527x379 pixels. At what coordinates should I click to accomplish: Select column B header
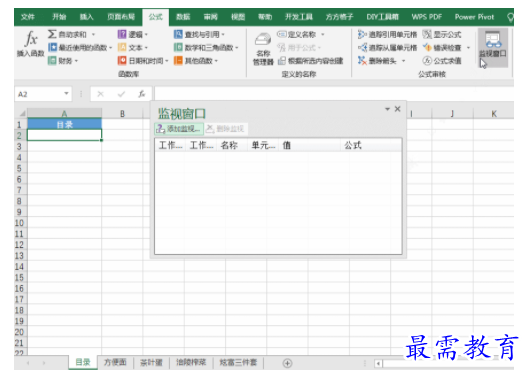click(x=122, y=114)
